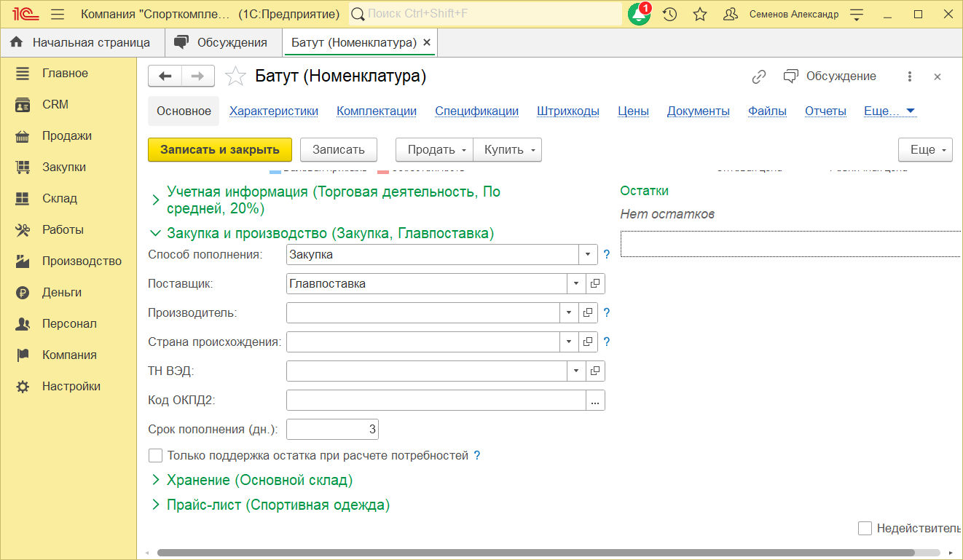The width and height of the screenshot is (963, 560).
Task: Open the Обсуждение link
Action: pyautogui.click(x=830, y=76)
